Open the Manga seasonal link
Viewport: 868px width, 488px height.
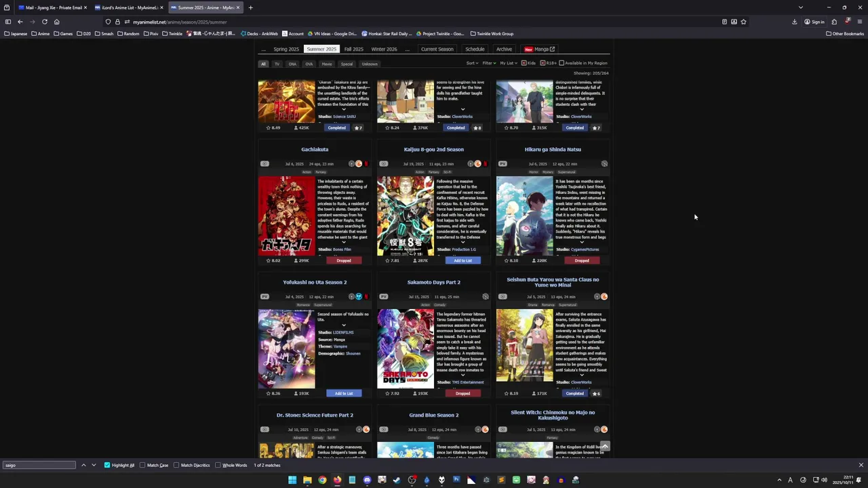pyautogui.click(x=539, y=49)
